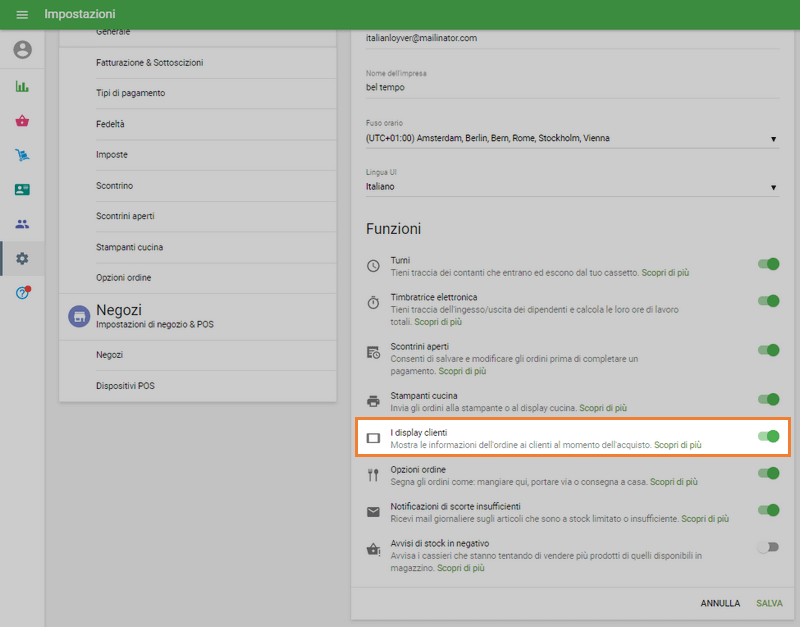Screen dimensions: 800x627
Task: Open the hamburger navigation menu
Action: (x=22, y=14)
